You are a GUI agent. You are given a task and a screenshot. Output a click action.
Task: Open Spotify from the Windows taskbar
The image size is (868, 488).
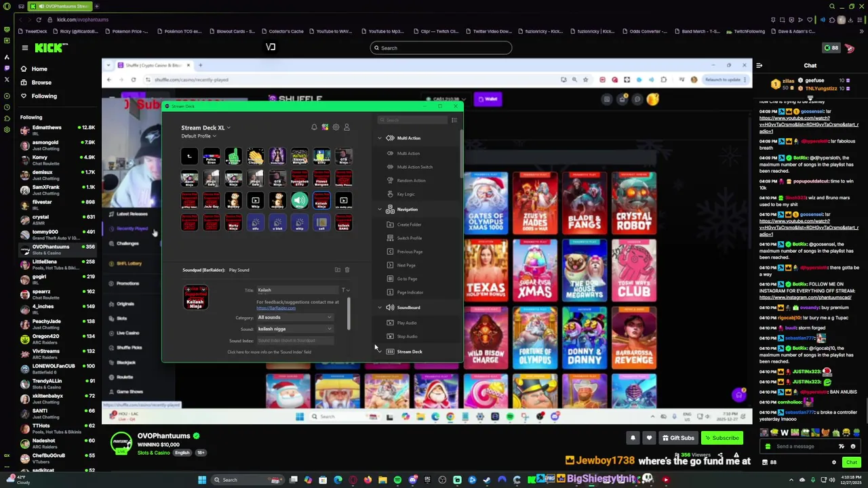pos(397,480)
